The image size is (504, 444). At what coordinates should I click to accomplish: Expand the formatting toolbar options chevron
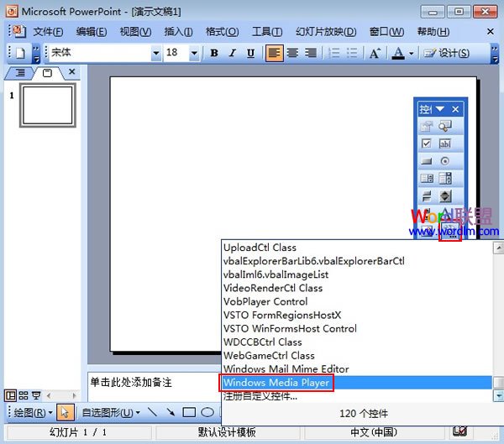pyautogui.click(x=495, y=54)
